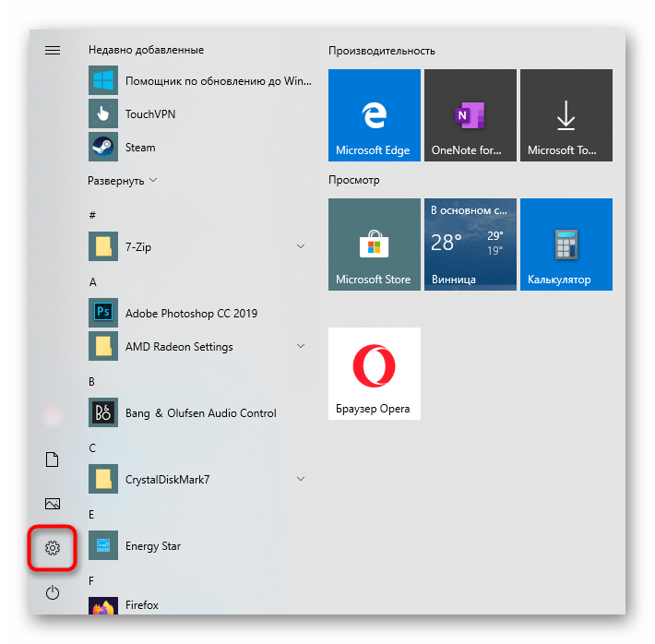Viewport: 655px width, 644px height.
Task: Click the letter C section header
Action: pos(92,448)
